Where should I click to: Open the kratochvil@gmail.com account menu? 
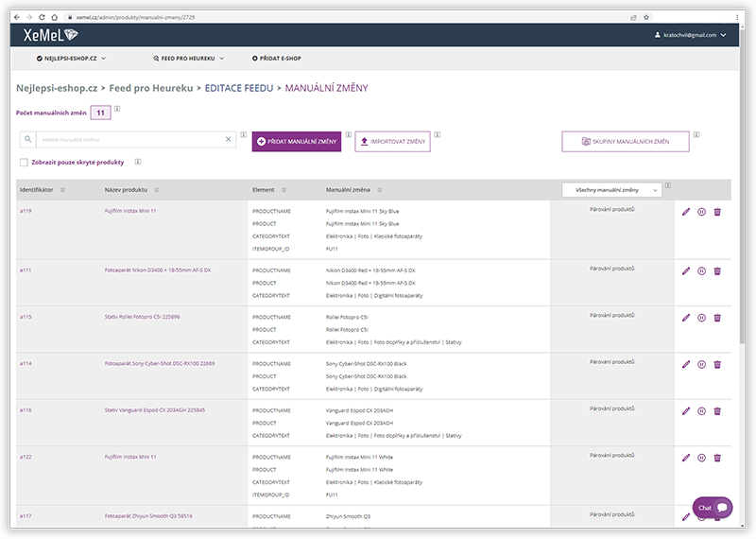(x=690, y=35)
